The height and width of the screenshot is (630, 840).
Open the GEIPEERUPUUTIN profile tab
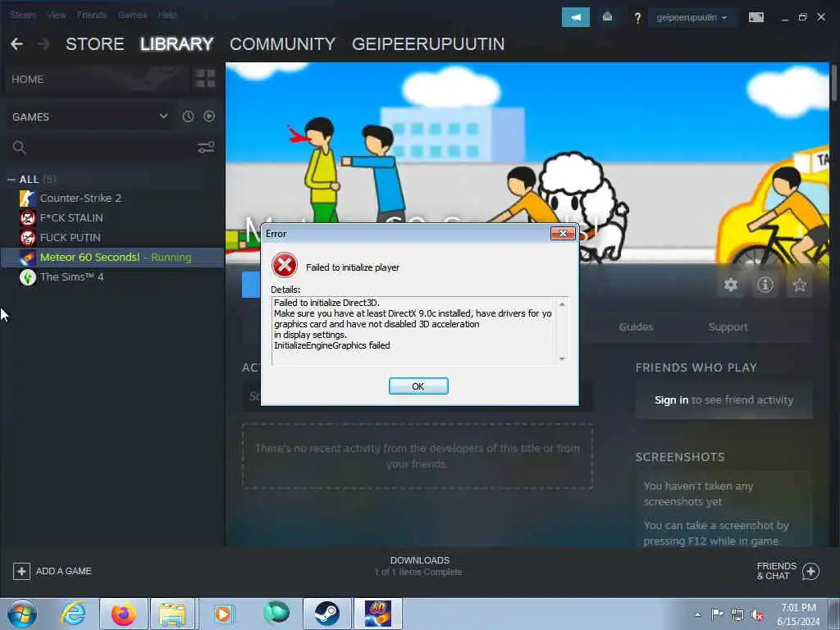point(428,44)
